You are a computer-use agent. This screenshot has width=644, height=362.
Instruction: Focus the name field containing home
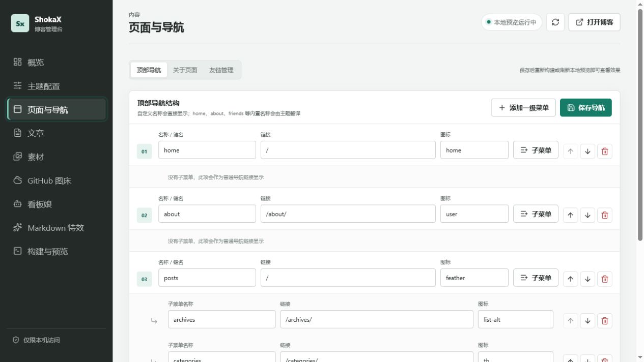(207, 150)
